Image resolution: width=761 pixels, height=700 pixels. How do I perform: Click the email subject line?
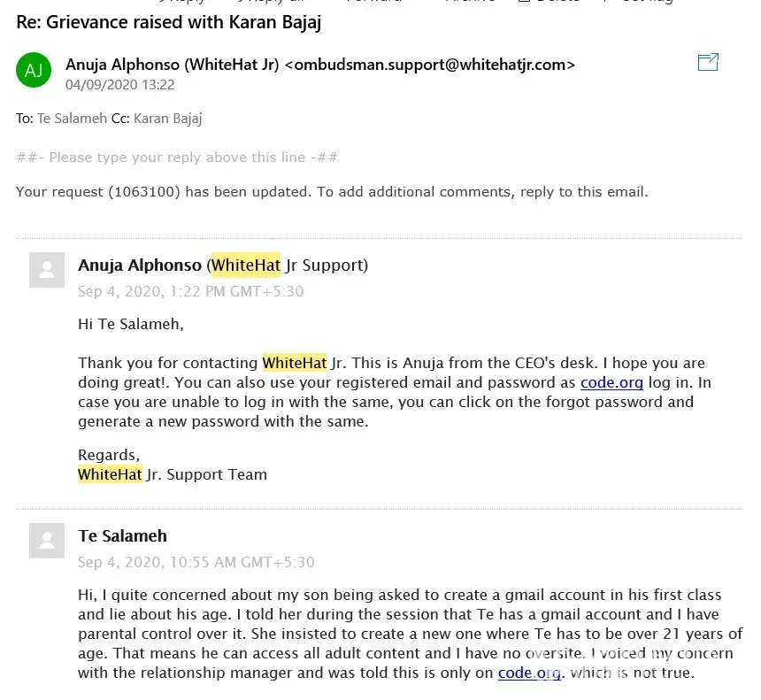point(168,22)
